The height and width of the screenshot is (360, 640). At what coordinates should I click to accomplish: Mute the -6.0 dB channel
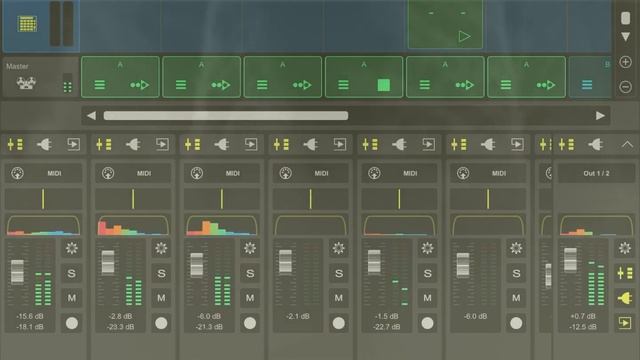[516, 298]
